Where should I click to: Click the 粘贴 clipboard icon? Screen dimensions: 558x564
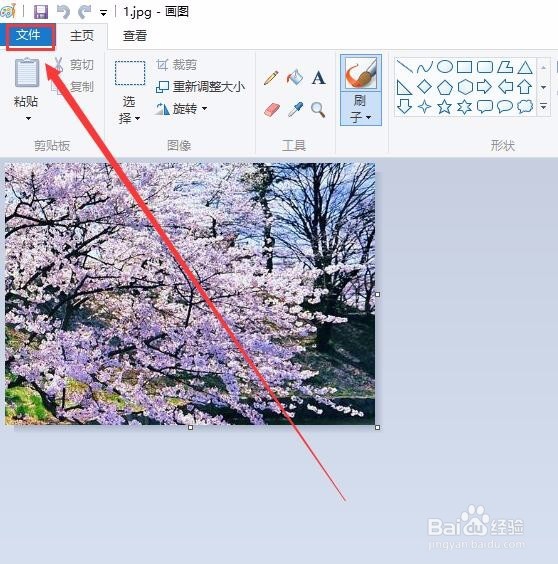[27, 73]
